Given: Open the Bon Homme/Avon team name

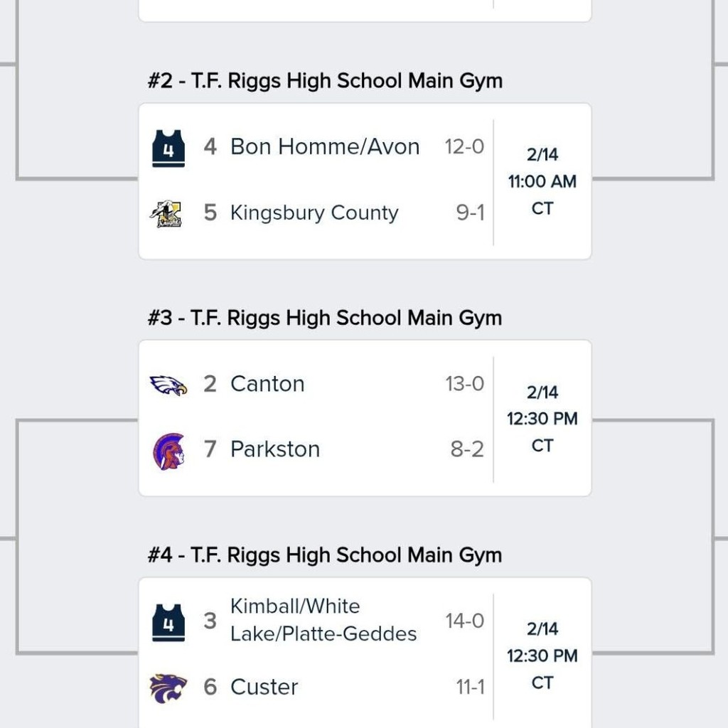Looking at the screenshot, I should click(325, 147).
